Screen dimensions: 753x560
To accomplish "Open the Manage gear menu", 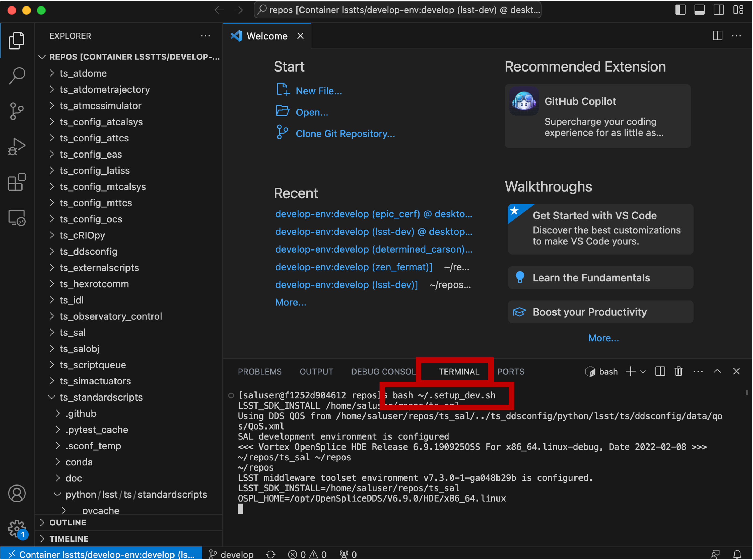I will coord(17,528).
